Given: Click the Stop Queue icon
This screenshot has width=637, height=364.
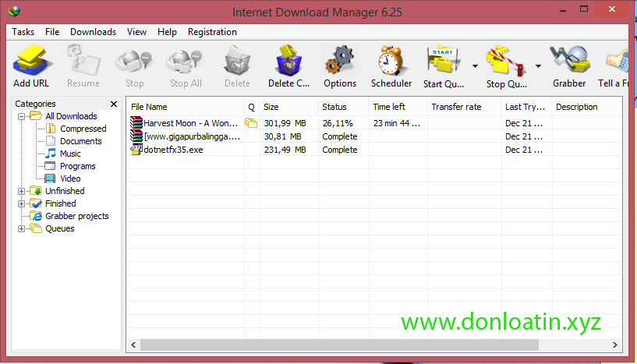Looking at the screenshot, I should point(506,62).
